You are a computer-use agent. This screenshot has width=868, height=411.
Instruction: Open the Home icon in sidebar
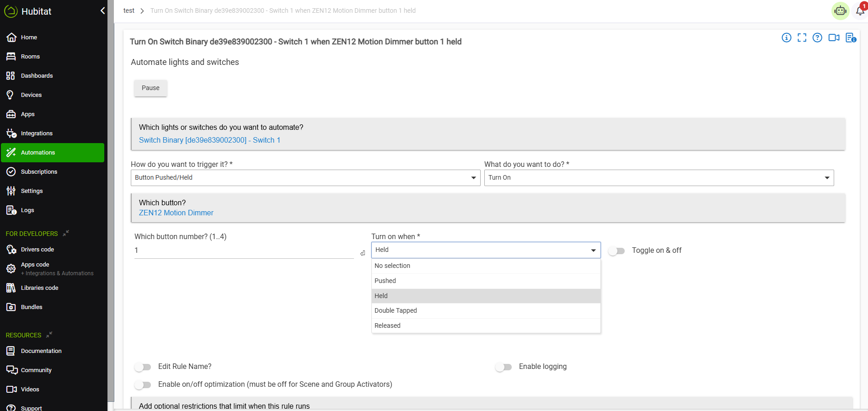11,37
